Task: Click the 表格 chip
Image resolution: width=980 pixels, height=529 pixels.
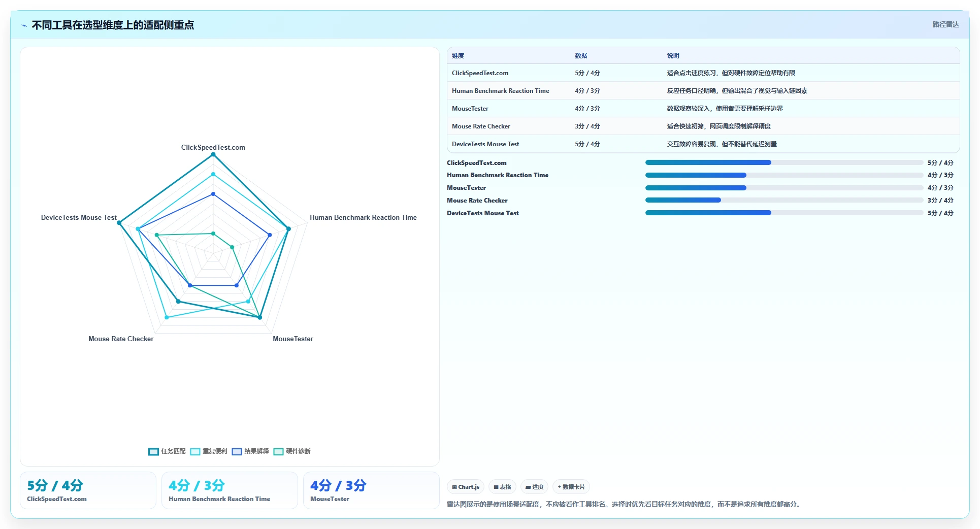Action: point(502,487)
